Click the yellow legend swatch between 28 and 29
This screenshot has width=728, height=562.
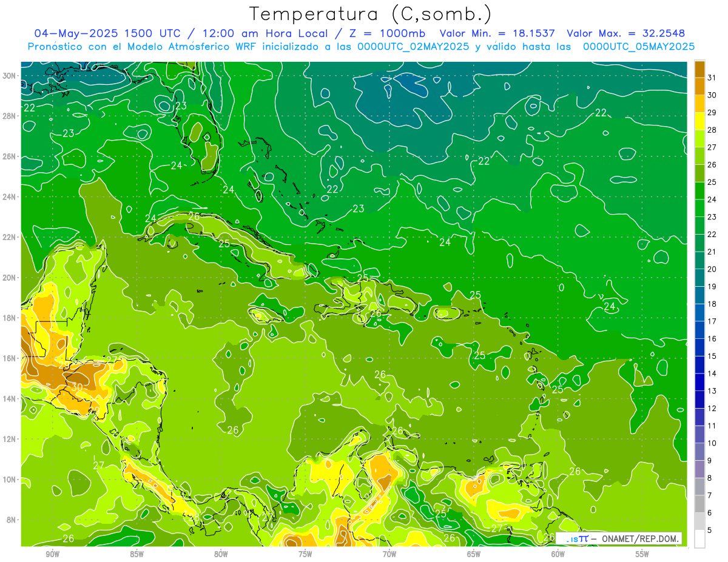(699, 121)
